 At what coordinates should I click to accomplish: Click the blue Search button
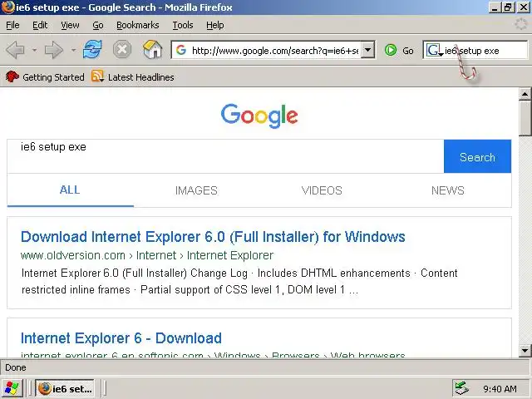click(x=477, y=156)
